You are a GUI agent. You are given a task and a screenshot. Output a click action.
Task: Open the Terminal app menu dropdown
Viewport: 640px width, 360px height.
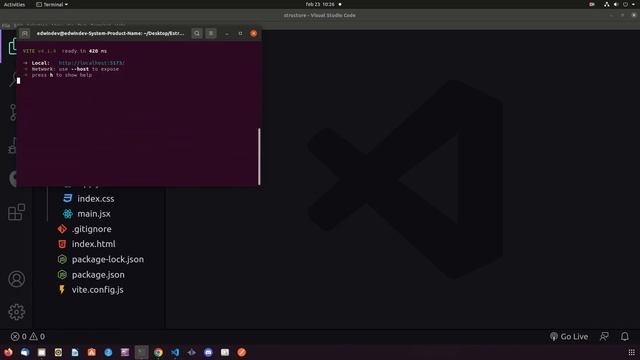(x=52, y=4)
